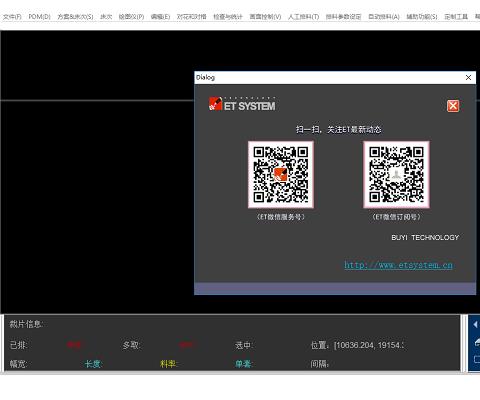480x400 pixels.
Task: Click the ET微信服务号 QR code
Action: coord(281,174)
